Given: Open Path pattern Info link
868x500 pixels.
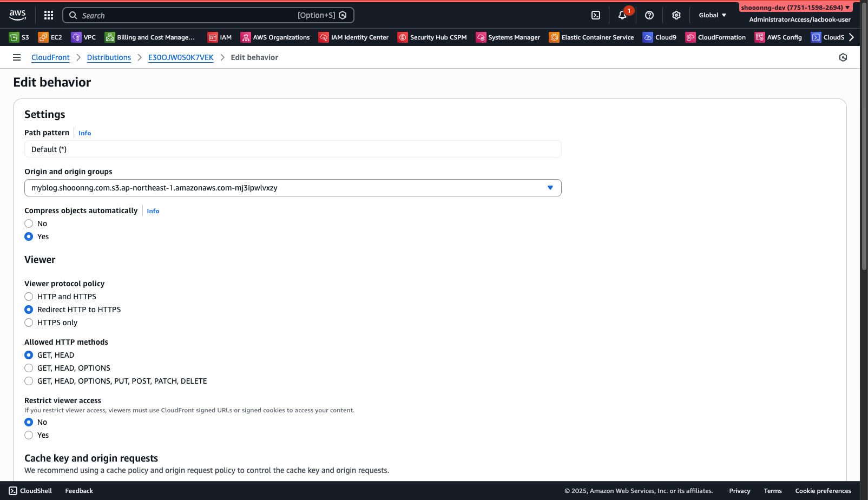Looking at the screenshot, I should click(84, 133).
